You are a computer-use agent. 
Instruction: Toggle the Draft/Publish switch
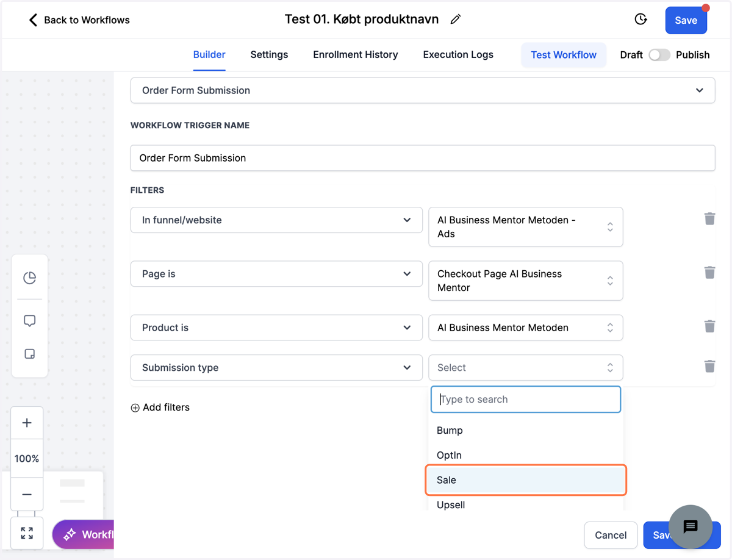tap(659, 55)
